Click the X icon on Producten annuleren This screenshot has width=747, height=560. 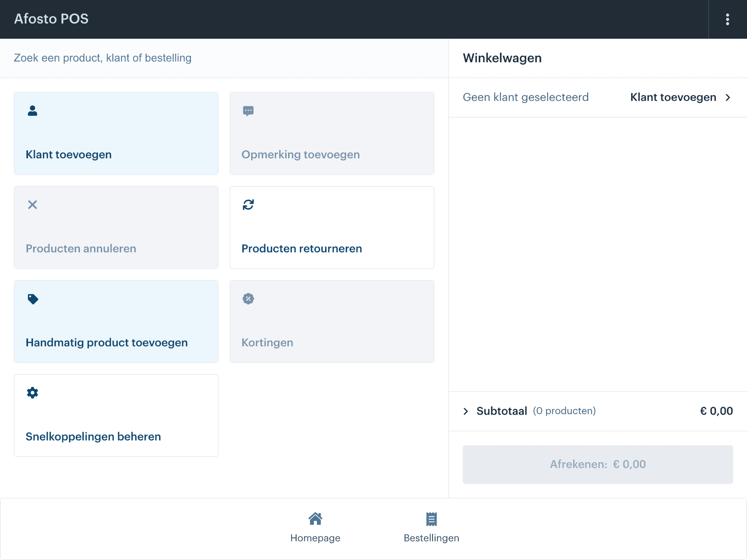coord(32,205)
